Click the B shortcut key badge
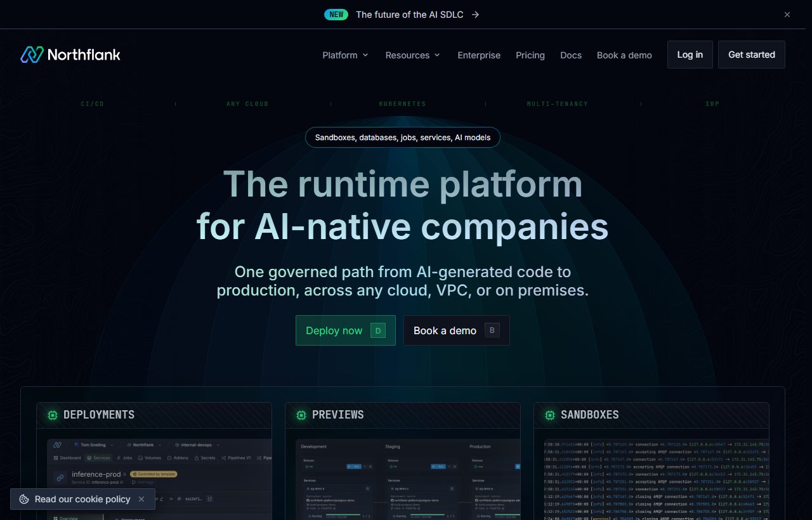The image size is (812, 520). [492, 330]
